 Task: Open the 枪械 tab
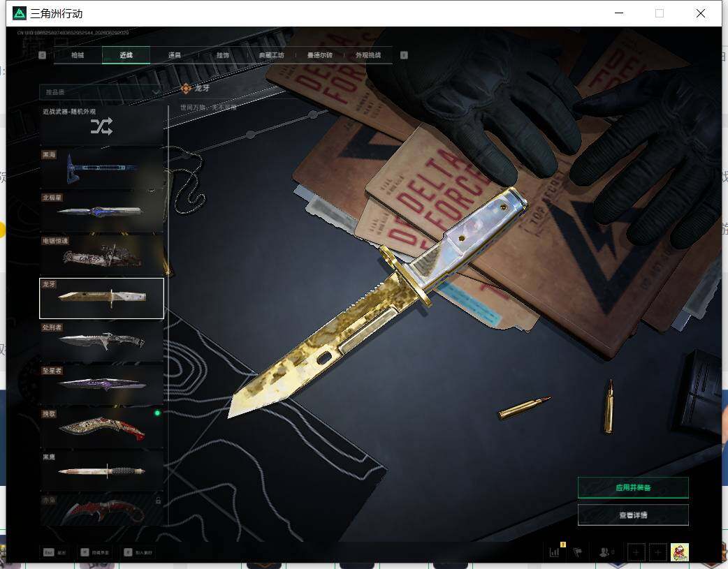78,55
